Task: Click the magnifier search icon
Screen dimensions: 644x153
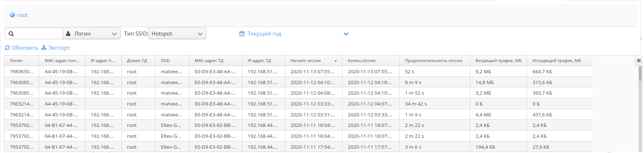Action: pyautogui.click(x=11, y=34)
